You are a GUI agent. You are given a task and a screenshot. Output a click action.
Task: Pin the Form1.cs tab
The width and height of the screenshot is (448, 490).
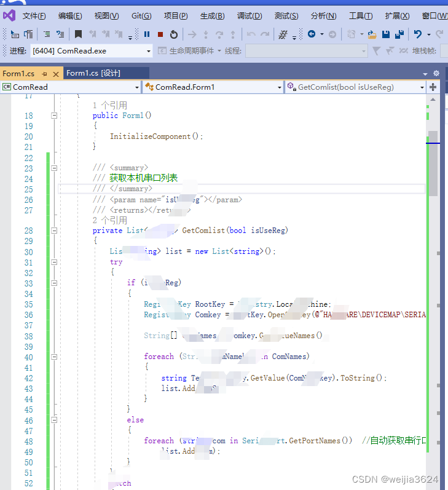click(x=44, y=74)
